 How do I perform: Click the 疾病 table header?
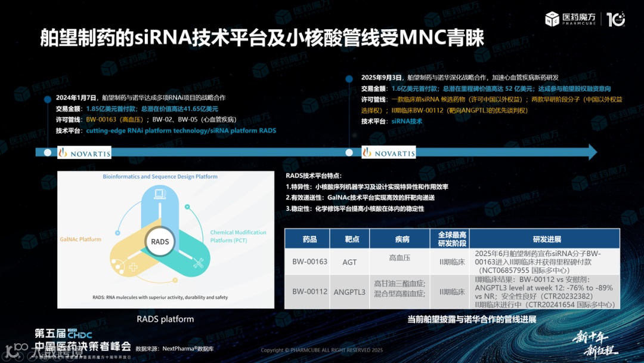pyautogui.click(x=400, y=239)
